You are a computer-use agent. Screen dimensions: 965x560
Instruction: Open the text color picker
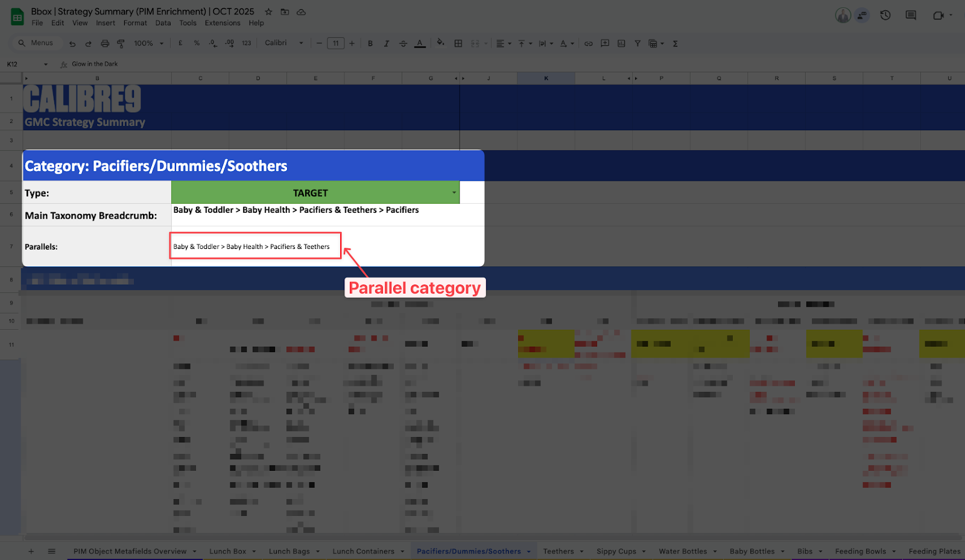click(420, 43)
